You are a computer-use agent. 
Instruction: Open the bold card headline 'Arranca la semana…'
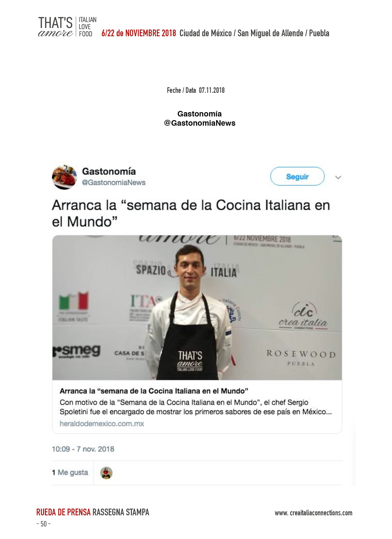pyautogui.click(x=154, y=391)
